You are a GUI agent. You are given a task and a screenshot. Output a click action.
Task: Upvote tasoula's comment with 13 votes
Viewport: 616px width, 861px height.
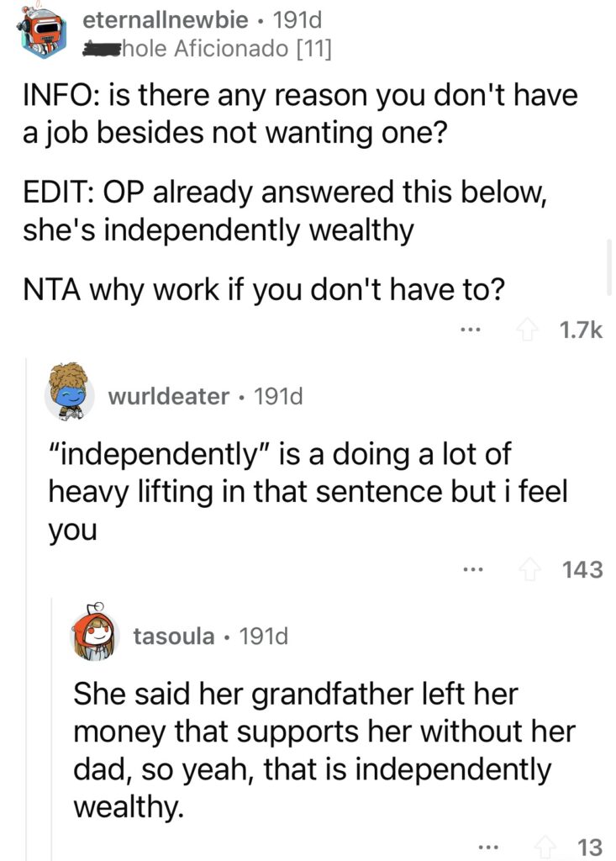pos(545,848)
